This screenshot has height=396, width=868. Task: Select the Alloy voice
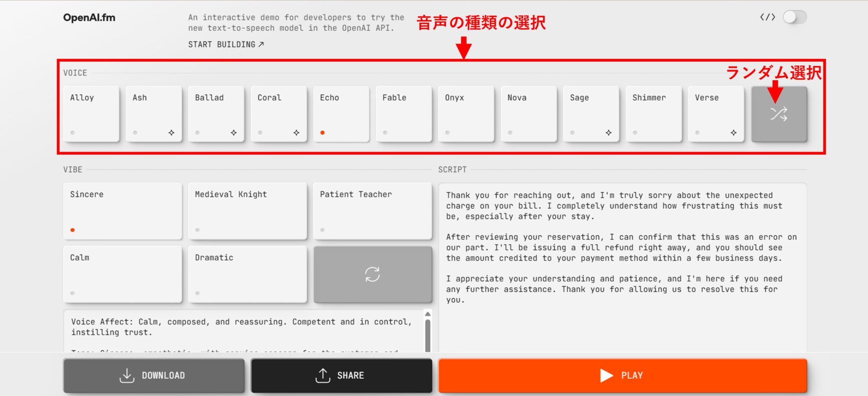(91, 114)
